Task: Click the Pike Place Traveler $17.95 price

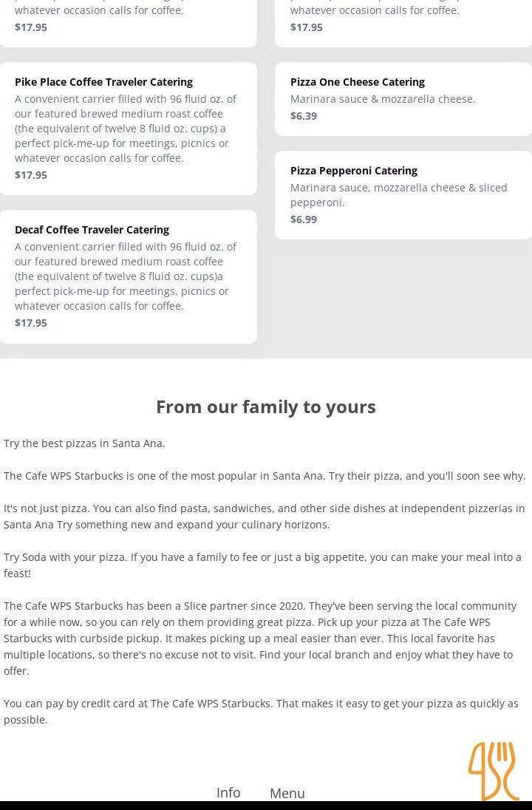Action: 31,175
